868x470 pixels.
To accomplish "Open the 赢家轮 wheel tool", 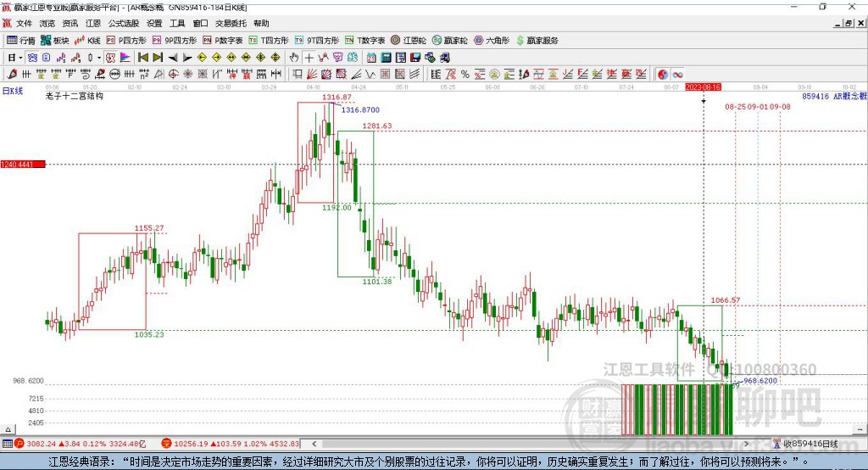I will [449, 41].
